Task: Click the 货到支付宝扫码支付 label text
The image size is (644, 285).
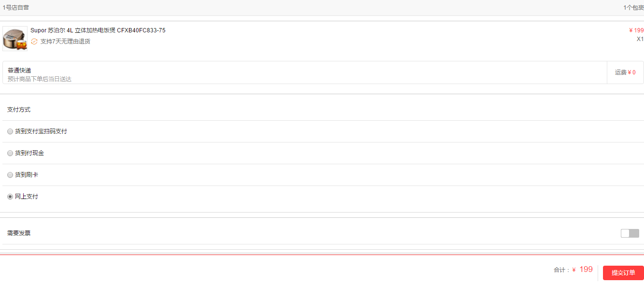Action: [41, 131]
